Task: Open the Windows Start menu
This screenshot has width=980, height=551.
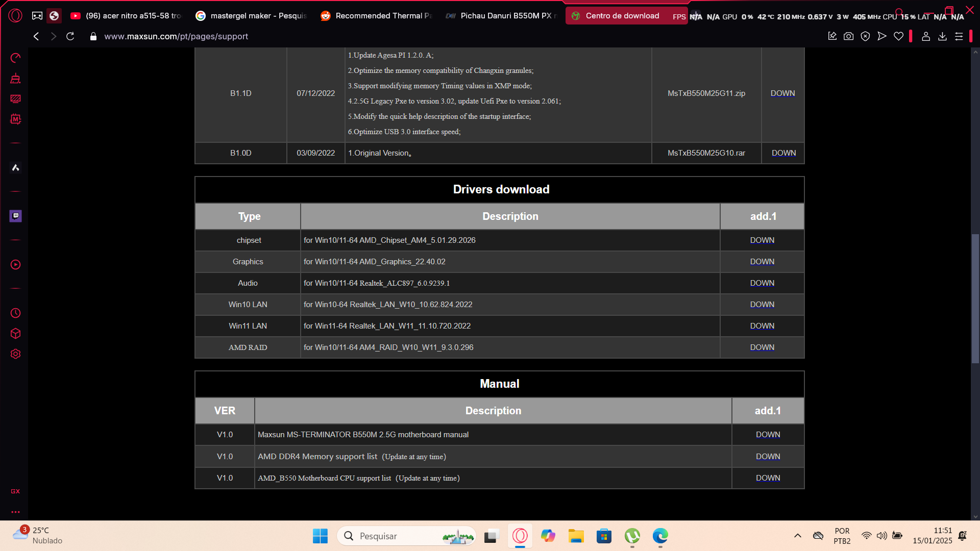Action: click(x=320, y=536)
